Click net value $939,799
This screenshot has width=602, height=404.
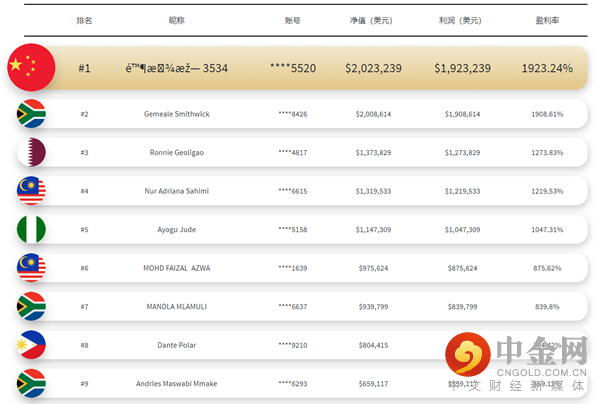[373, 306]
